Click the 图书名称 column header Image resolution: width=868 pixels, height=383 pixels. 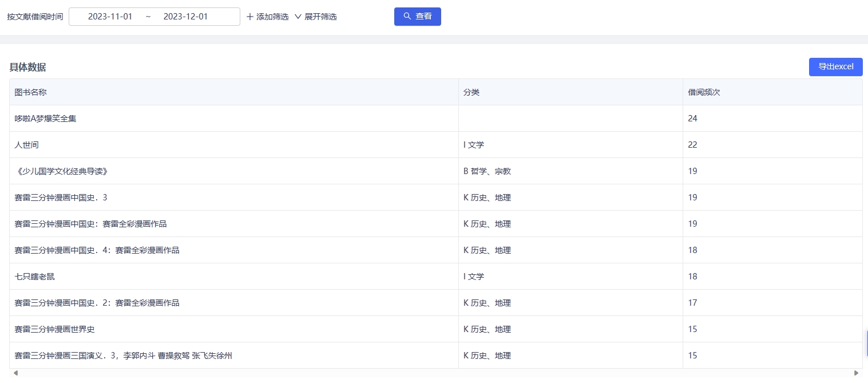pos(30,92)
